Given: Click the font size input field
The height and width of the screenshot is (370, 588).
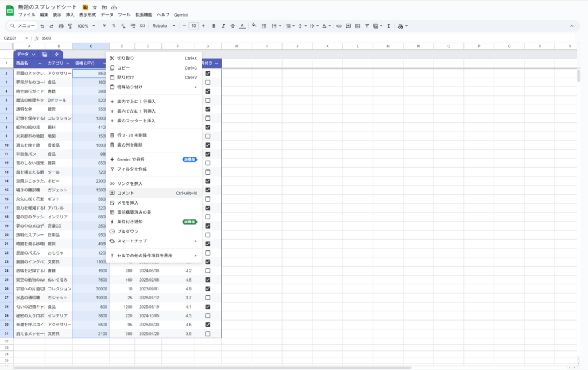Looking at the screenshot, I should [194, 26].
